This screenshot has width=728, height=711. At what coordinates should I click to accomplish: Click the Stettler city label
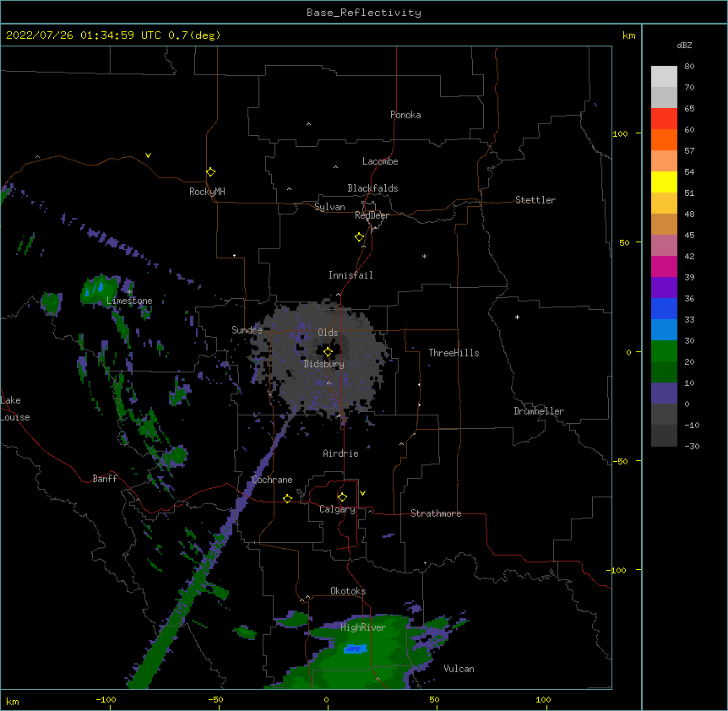(535, 200)
